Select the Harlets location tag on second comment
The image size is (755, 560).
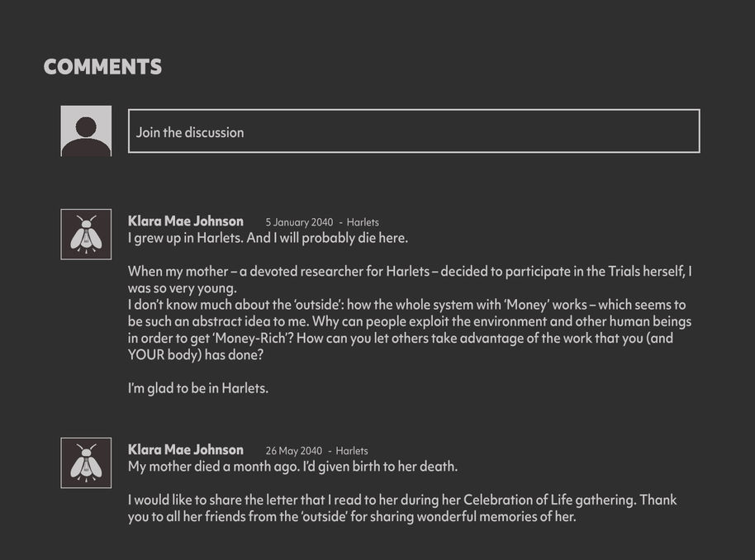tap(351, 451)
